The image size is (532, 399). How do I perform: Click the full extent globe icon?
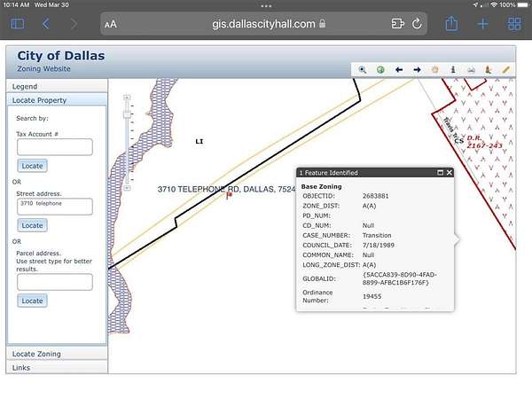coord(379,69)
